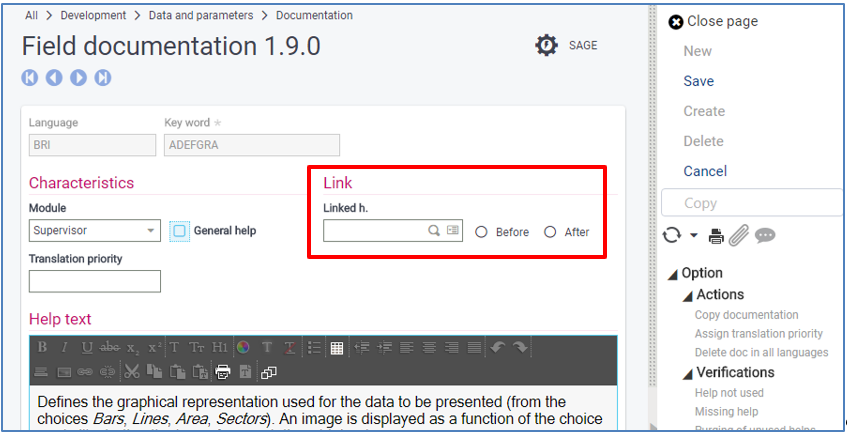847x434 pixels.
Task: Go to the last record arrow
Action: pos(103,78)
